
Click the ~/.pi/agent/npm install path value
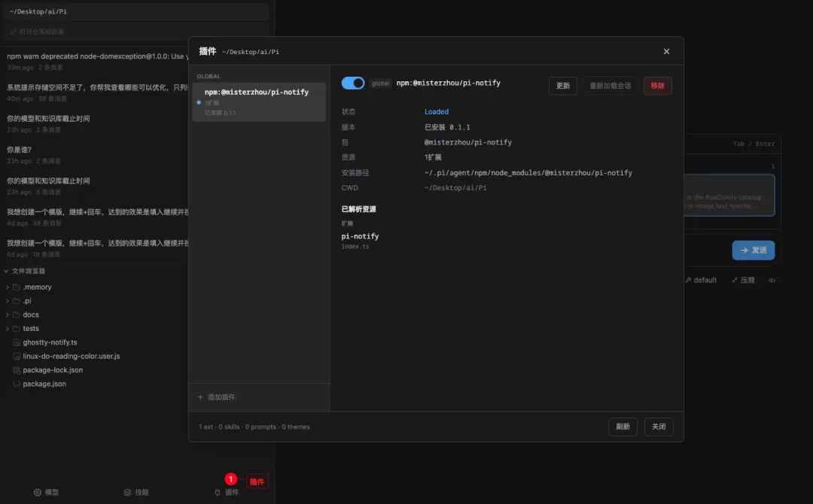(x=528, y=173)
